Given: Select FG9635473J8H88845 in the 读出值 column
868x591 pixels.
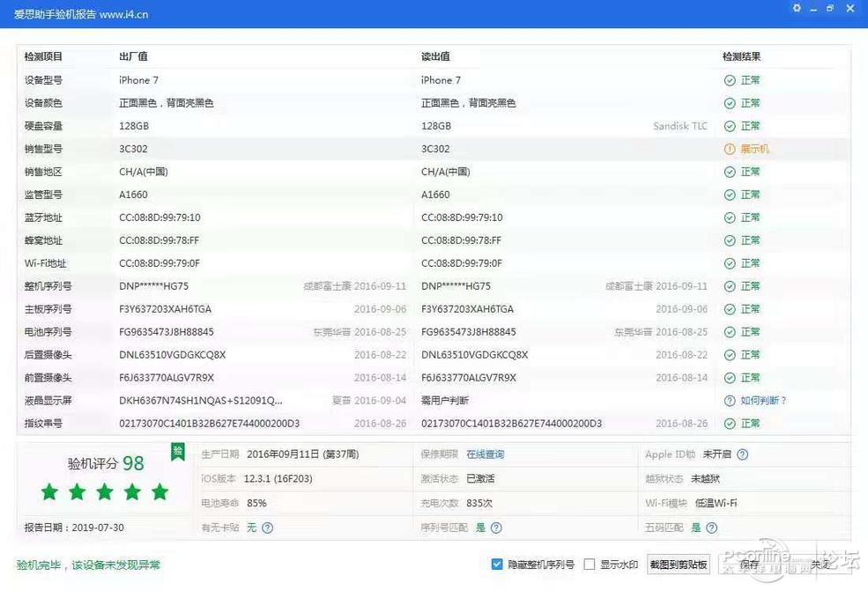Looking at the screenshot, I should (469, 332).
